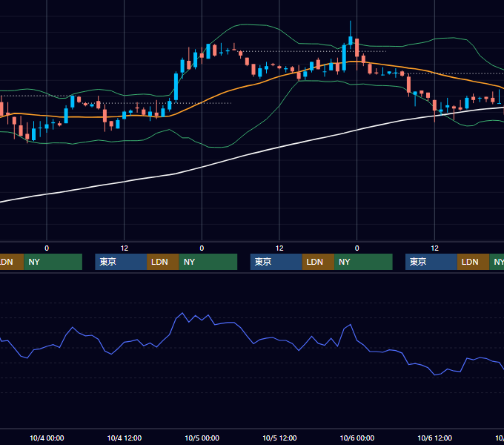Select the 東京 session block on 10/6

pyautogui.click(x=431, y=262)
